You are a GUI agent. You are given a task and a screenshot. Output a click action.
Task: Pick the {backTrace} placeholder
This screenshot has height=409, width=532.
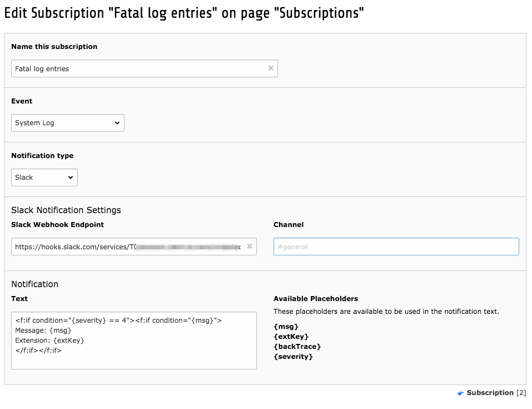(x=297, y=347)
